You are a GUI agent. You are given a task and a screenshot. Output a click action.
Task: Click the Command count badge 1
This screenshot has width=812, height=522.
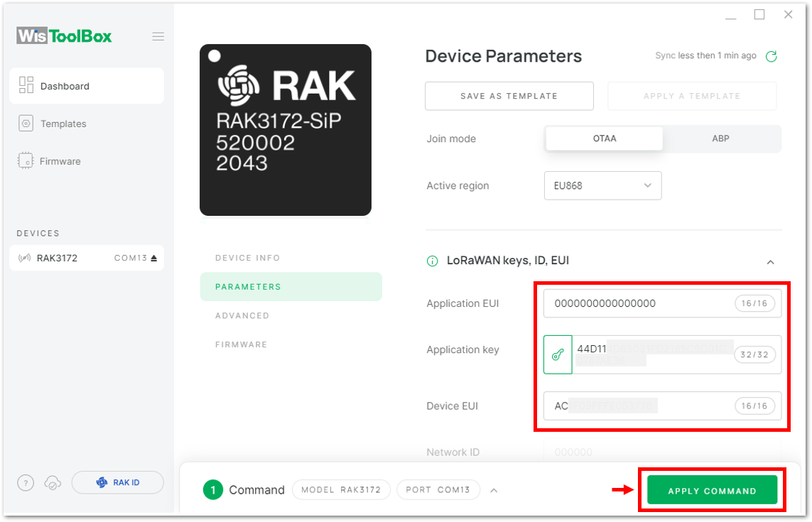pyautogui.click(x=213, y=489)
